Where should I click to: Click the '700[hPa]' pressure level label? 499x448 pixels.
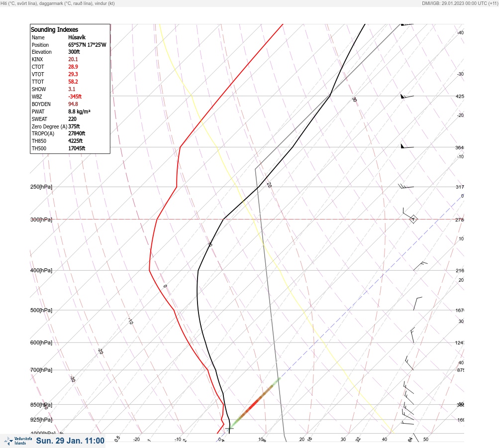41,370
